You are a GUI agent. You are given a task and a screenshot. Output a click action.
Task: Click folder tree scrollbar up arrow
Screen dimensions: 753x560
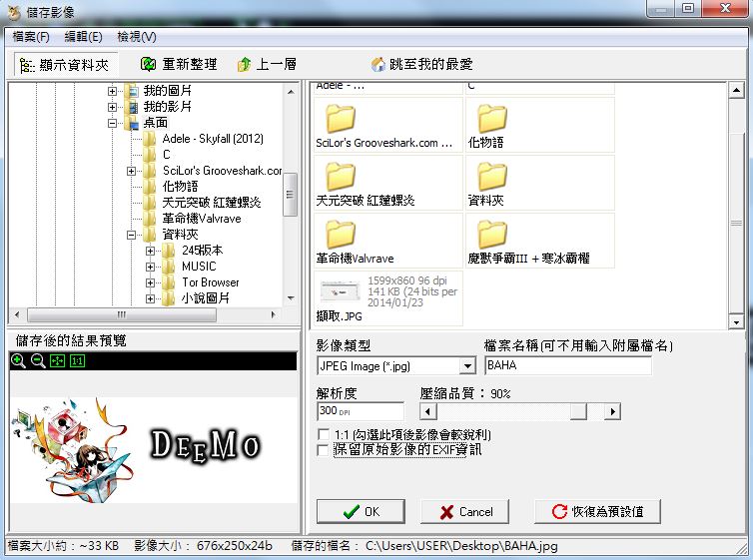[x=291, y=91]
